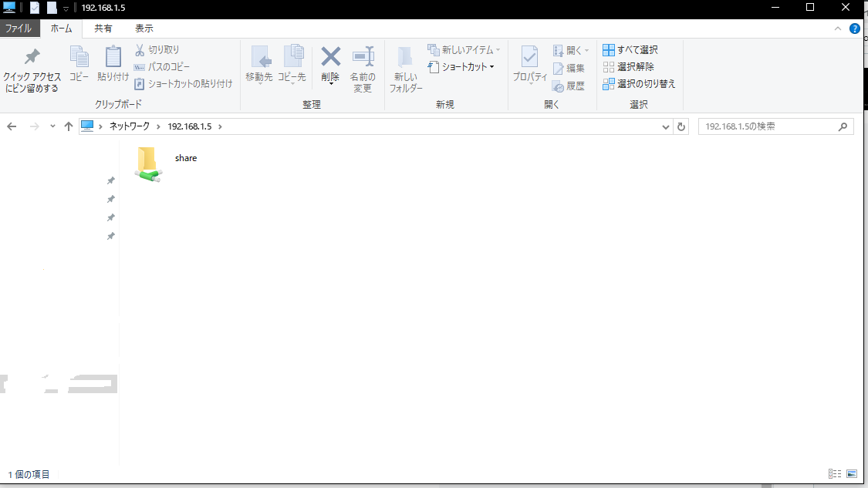This screenshot has height=488, width=868.
Task: Refresh the folder view
Action: tap(681, 126)
